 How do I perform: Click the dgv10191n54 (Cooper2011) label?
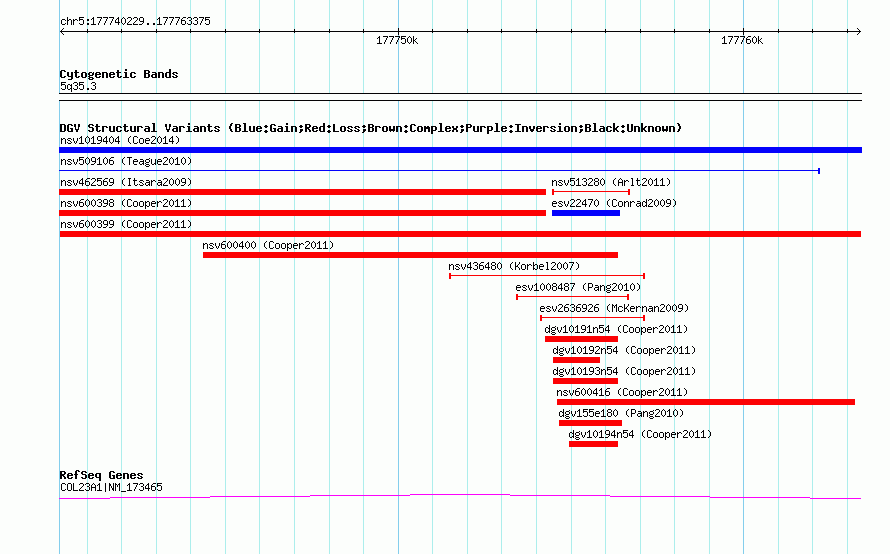tap(616, 329)
